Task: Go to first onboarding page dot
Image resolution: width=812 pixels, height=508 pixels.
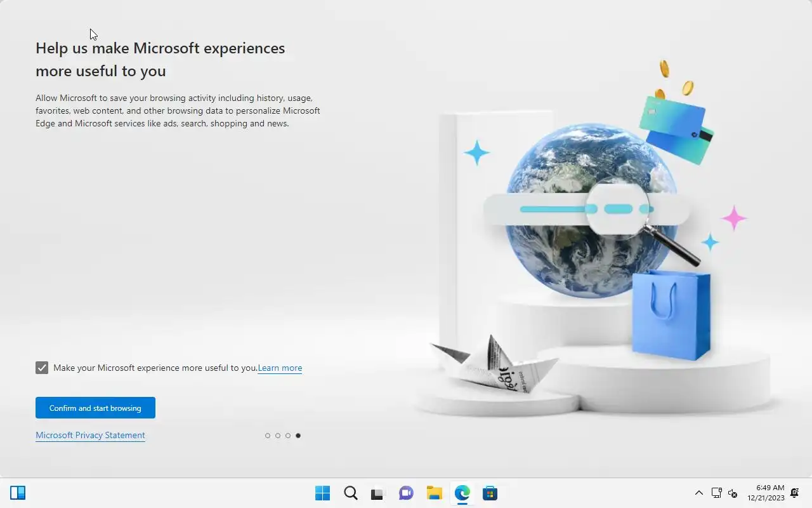Action: tap(268, 436)
